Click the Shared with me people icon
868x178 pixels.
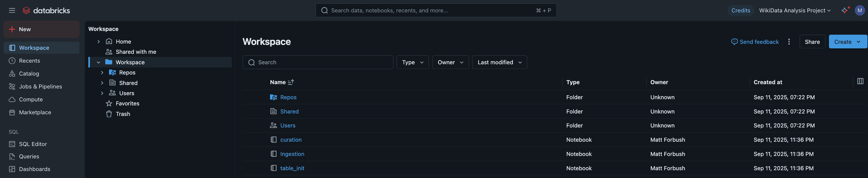click(x=109, y=52)
